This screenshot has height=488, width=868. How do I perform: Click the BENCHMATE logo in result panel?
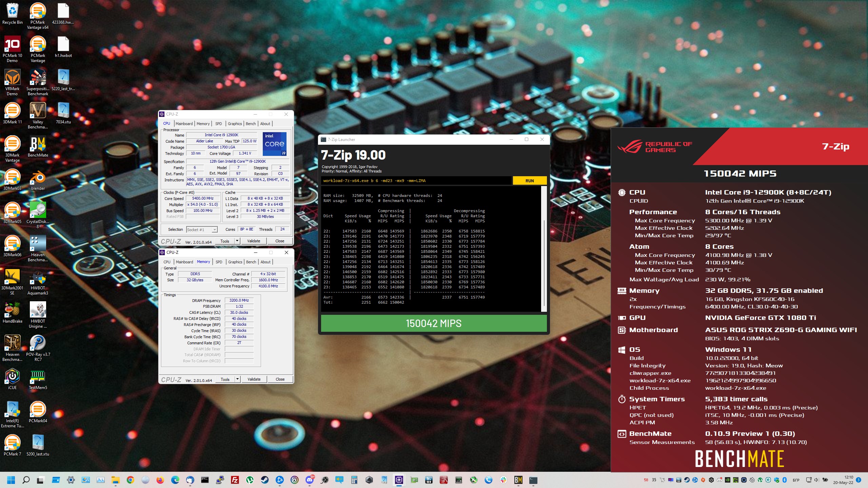point(739,459)
